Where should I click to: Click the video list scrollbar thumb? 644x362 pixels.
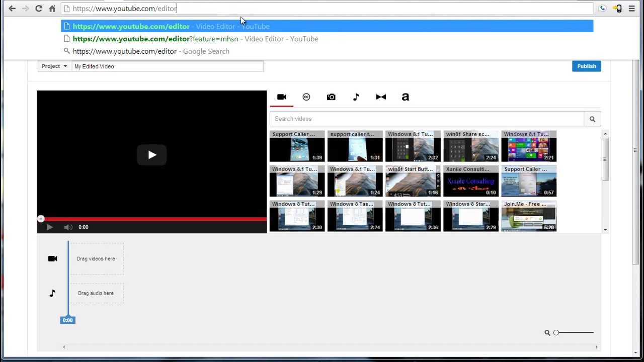click(x=605, y=159)
